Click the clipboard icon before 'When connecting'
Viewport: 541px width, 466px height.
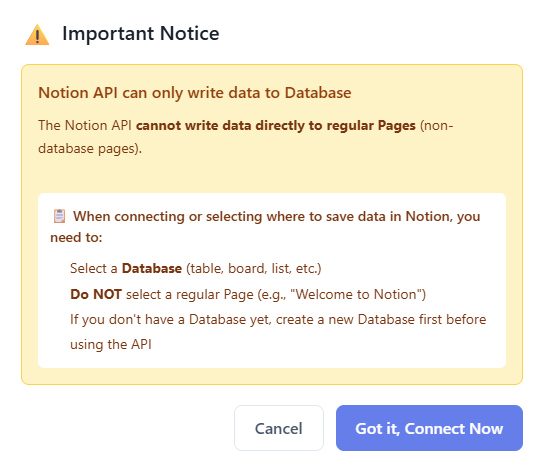[x=59, y=216]
